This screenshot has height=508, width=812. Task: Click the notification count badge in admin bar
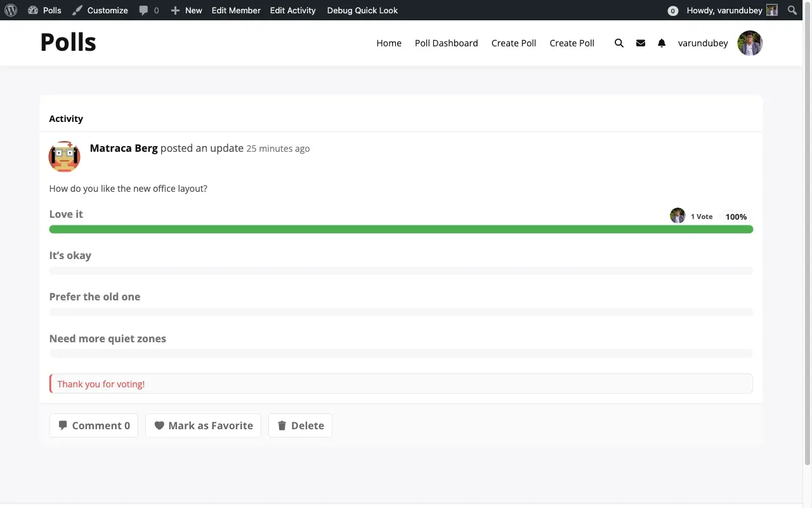673,11
